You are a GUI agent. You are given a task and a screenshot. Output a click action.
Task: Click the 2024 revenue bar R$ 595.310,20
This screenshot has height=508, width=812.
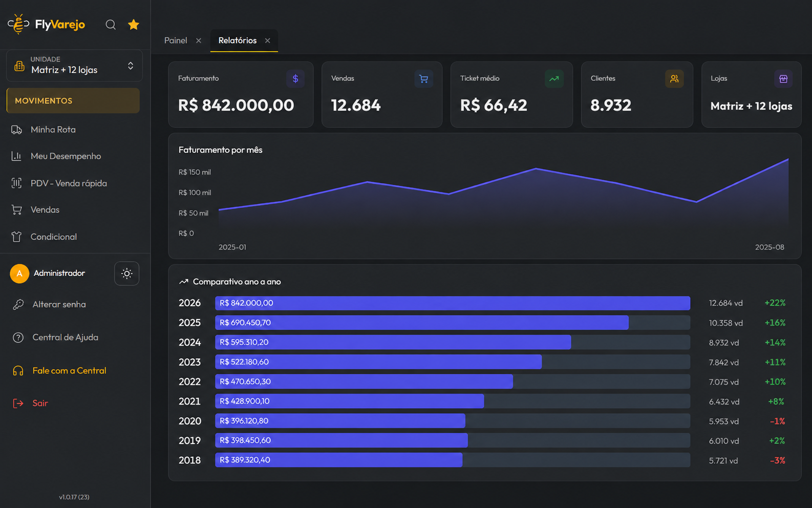[393, 342]
